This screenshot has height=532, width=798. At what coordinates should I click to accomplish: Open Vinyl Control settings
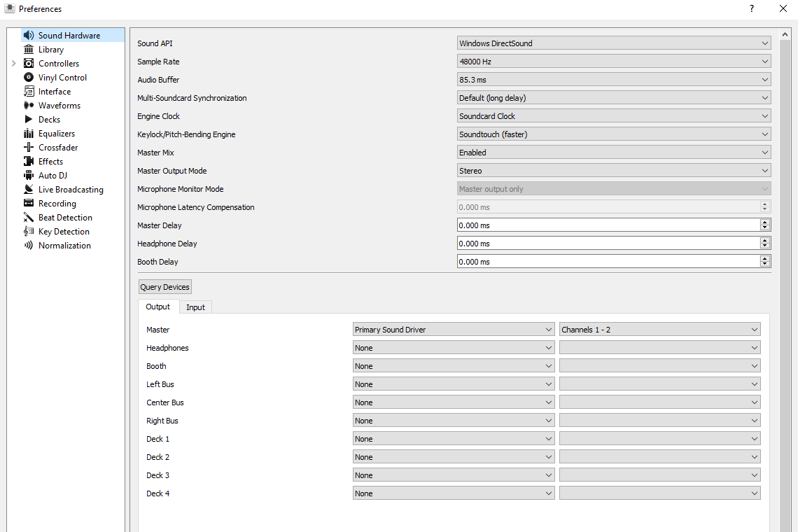62,77
